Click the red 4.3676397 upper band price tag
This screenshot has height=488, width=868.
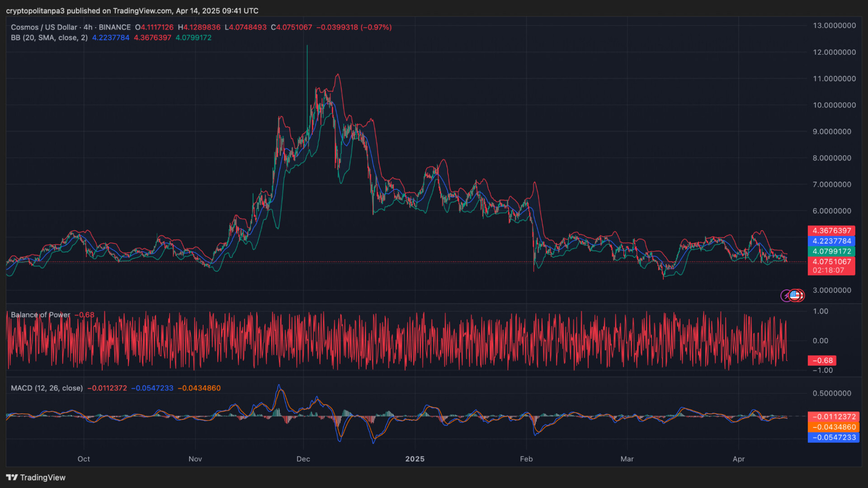[x=831, y=230]
